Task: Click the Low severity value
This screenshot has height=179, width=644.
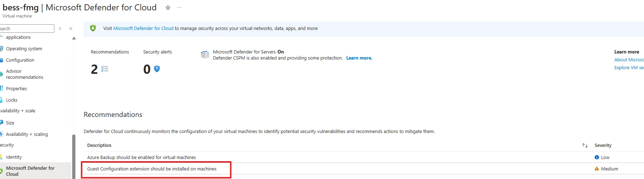Action: click(x=605, y=157)
